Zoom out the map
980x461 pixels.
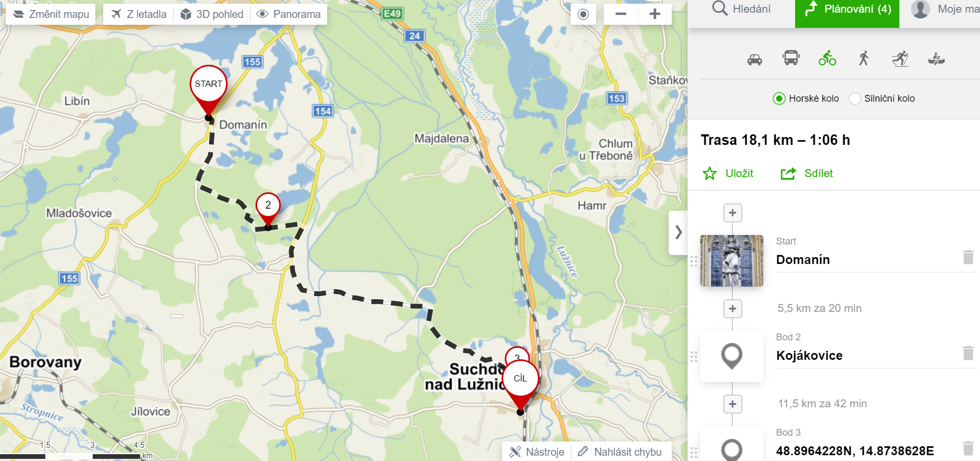coord(621,14)
